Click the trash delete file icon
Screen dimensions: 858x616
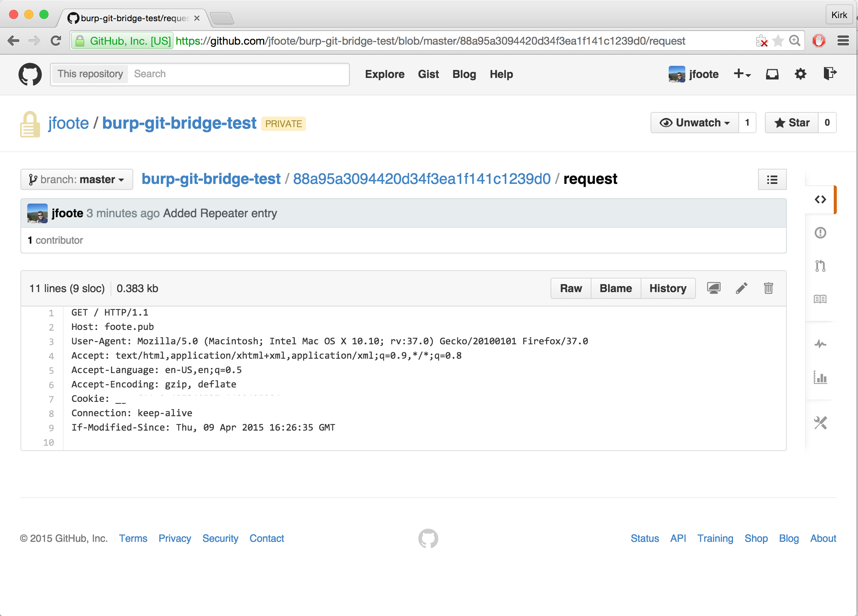click(x=768, y=288)
